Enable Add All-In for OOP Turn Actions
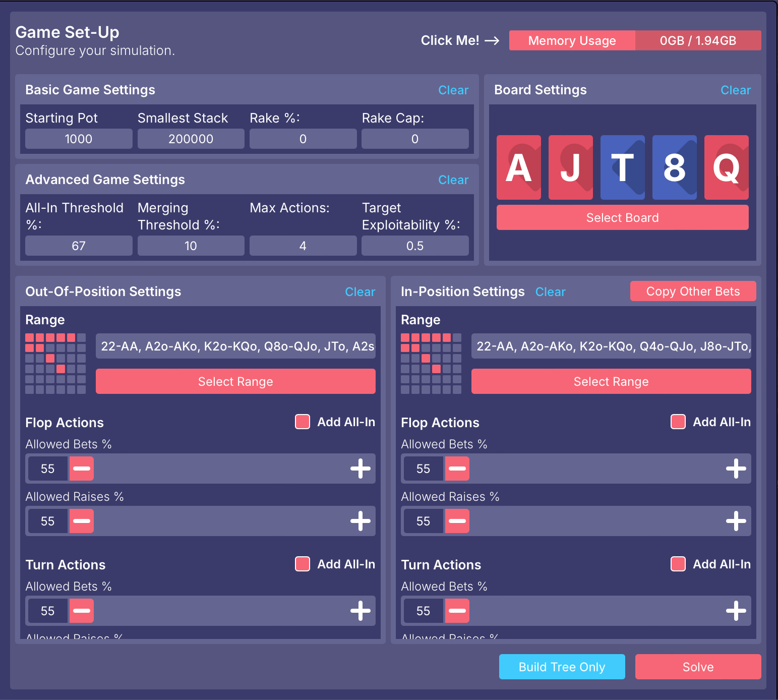 [303, 564]
